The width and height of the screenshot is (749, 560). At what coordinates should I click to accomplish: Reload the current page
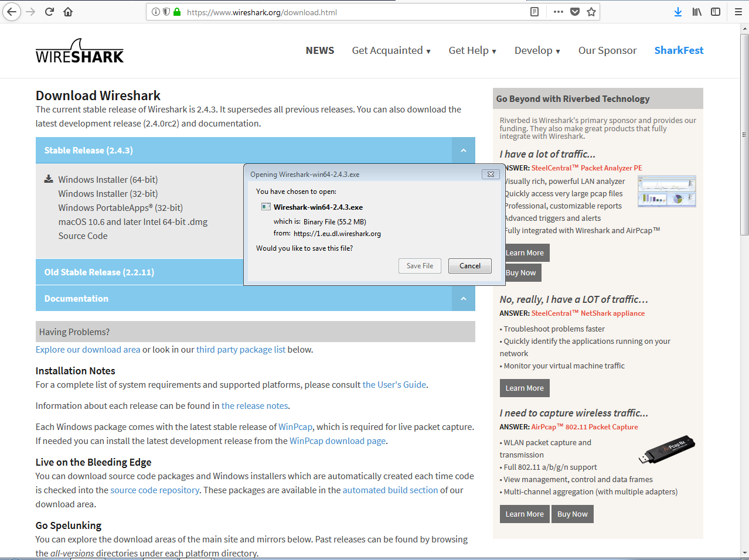(x=50, y=12)
